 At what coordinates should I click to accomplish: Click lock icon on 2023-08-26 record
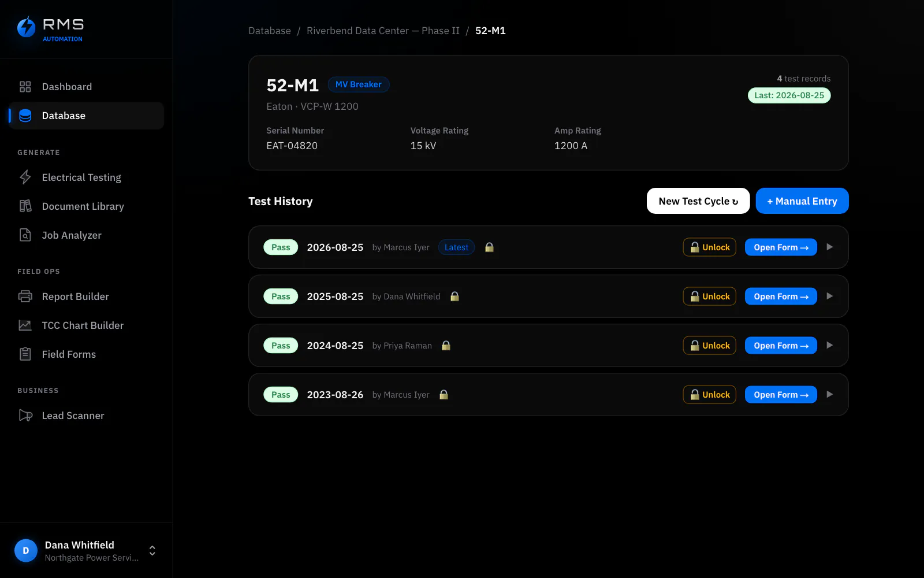point(444,395)
